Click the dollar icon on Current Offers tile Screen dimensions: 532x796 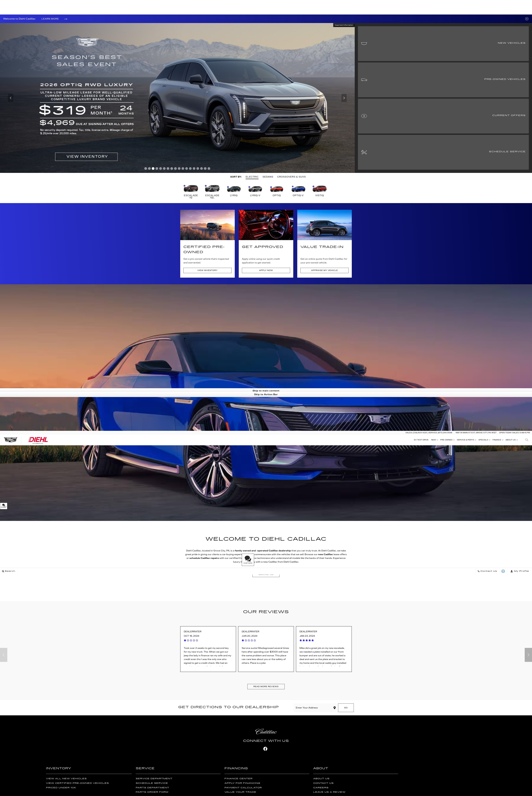tap(364, 116)
